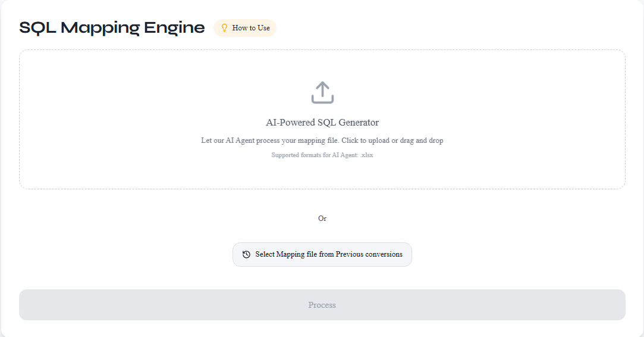The image size is (644, 337).
Task: Click the 'Or' separator text
Action: [322, 219]
